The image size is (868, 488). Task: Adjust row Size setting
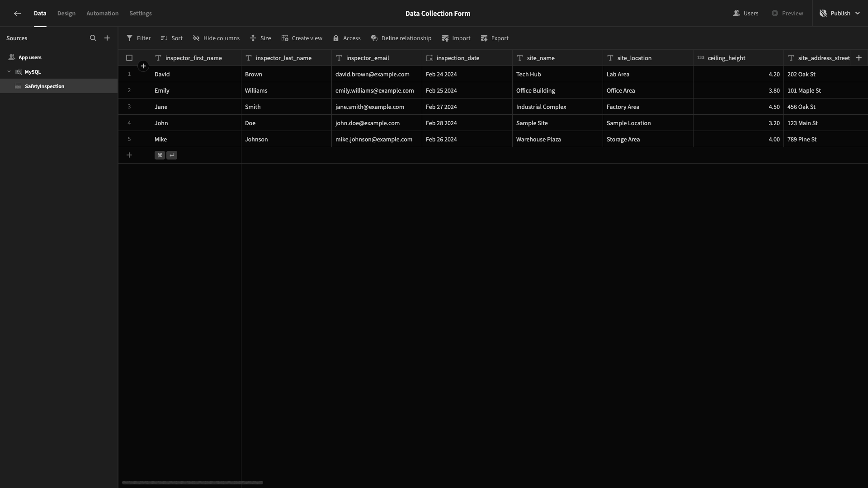click(260, 38)
